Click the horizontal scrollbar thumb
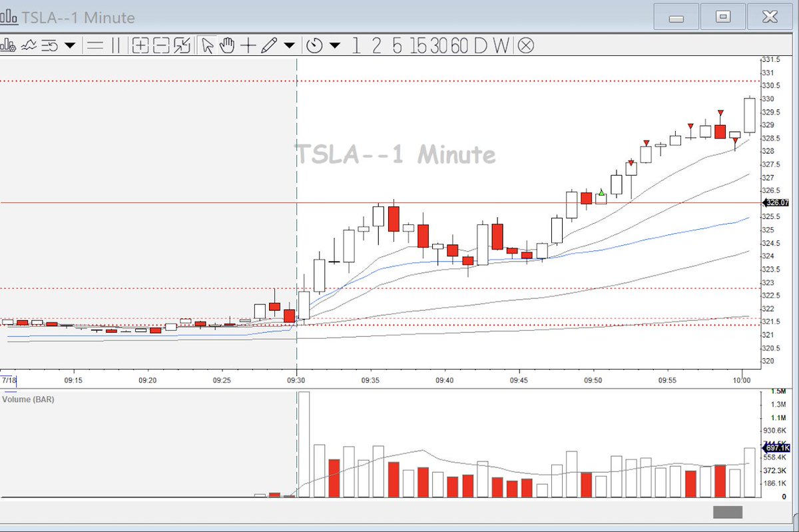Screen dimensions: 799x532 click(x=728, y=512)
